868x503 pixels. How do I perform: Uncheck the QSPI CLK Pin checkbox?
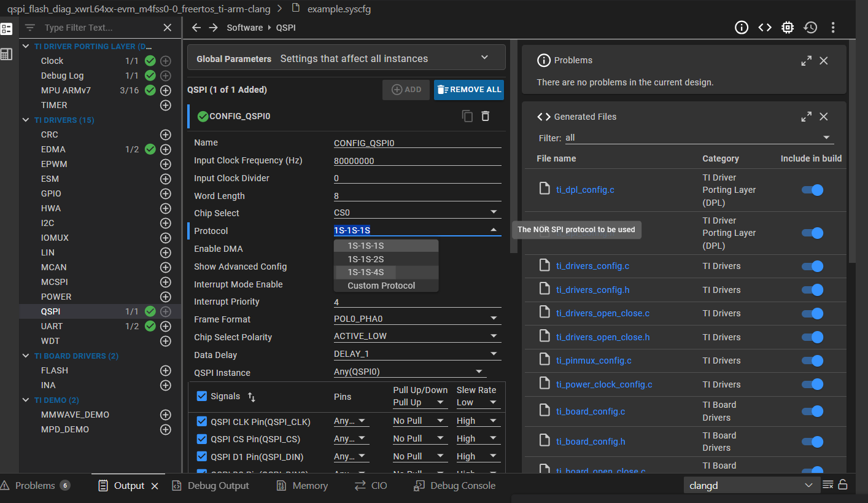[x=202, y=421]
